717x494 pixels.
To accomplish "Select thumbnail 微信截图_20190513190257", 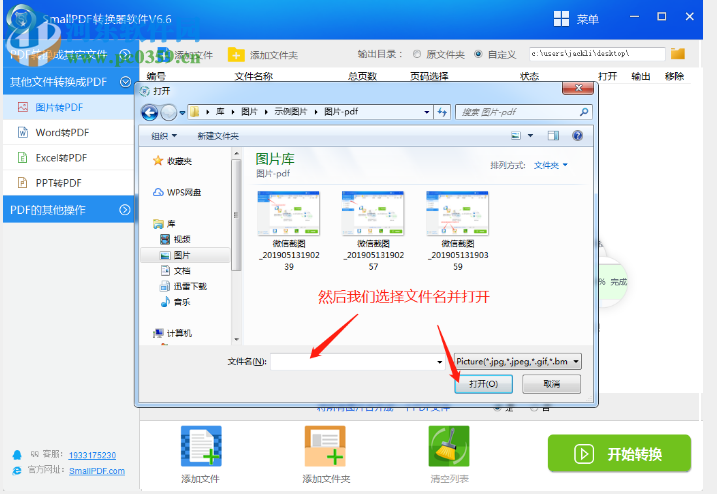I will (x=374, y=231).
